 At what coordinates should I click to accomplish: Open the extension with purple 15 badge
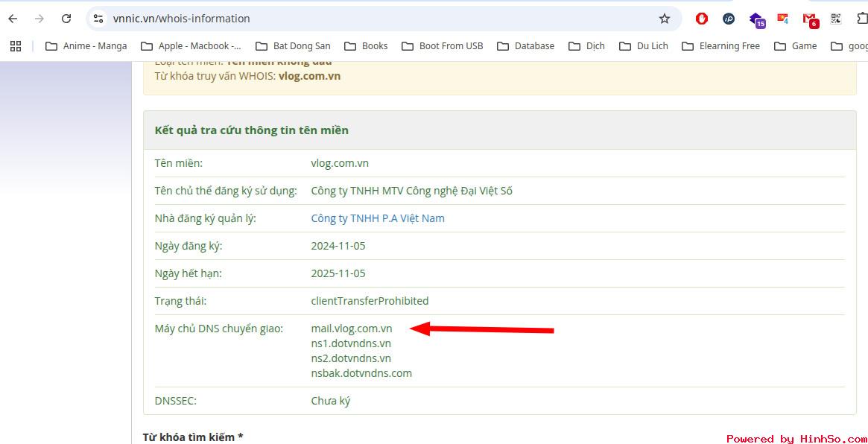pyautogui.click(x=757, y=20)
